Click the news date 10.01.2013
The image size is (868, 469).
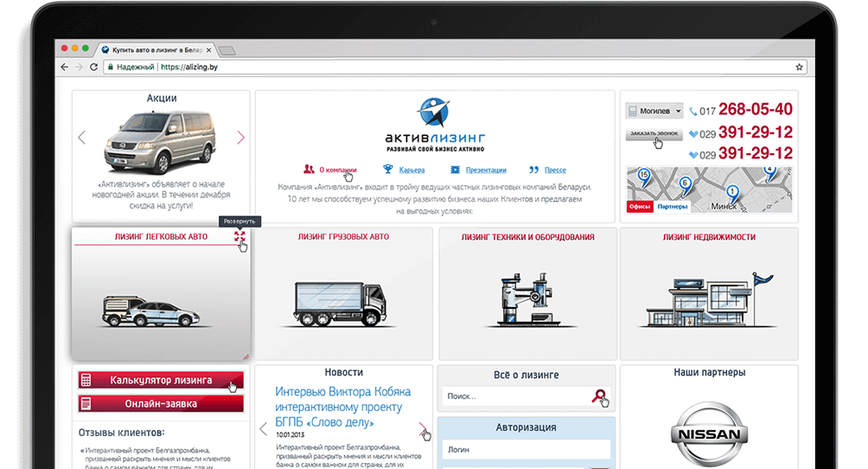pos(290,435)
